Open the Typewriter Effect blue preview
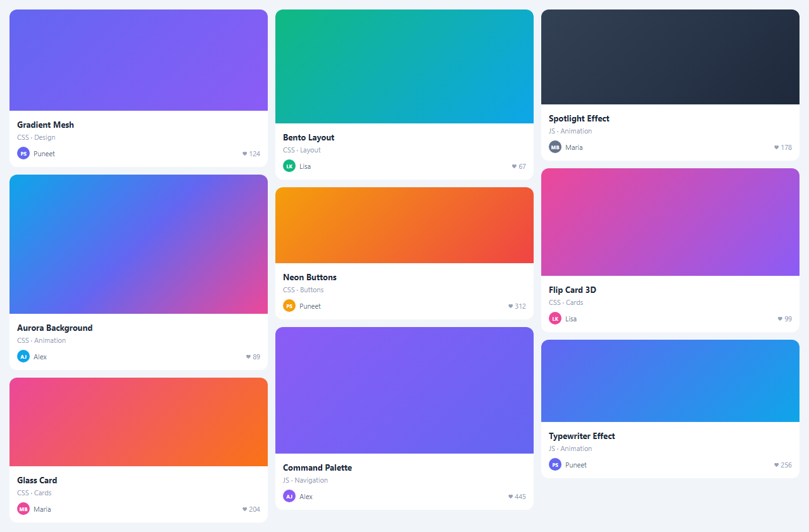The height and width of the screenshot is (532, 809). pyautogui.click(x=670, y=381)
